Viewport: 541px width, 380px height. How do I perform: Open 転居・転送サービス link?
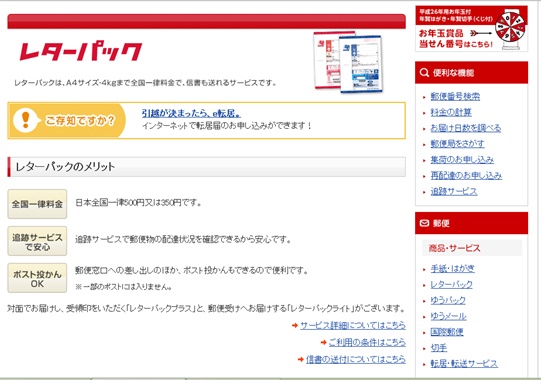464,363
